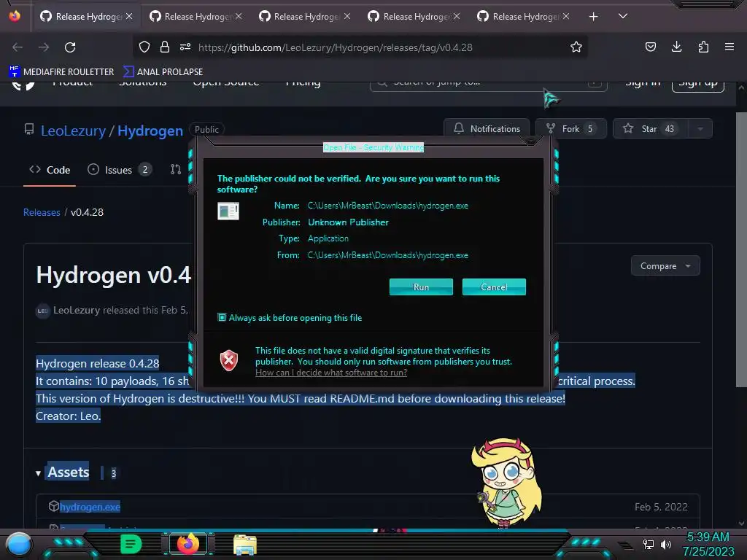Viewport: 747px width, 560px height.
Task: Switch to the fourth Release Hydrogen tab
Action: 414,17
